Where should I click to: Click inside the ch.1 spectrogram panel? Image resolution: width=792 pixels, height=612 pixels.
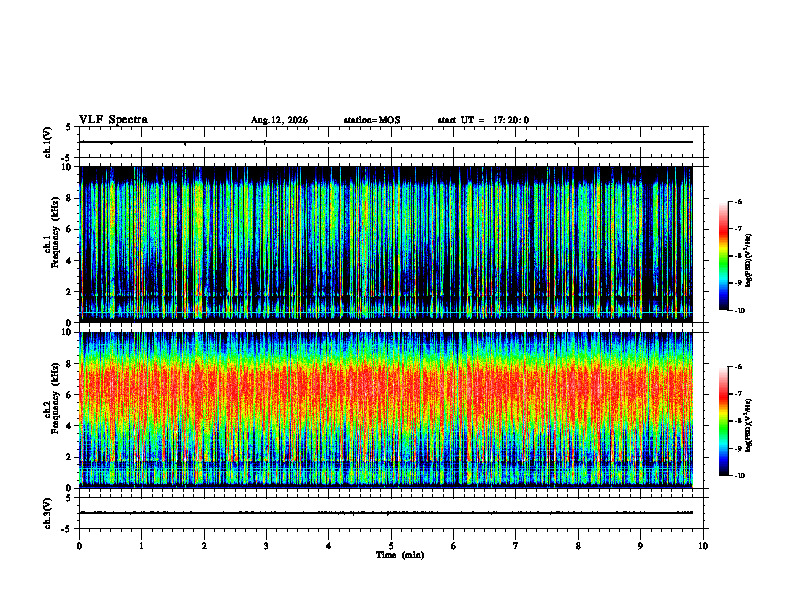coord(386,244)
